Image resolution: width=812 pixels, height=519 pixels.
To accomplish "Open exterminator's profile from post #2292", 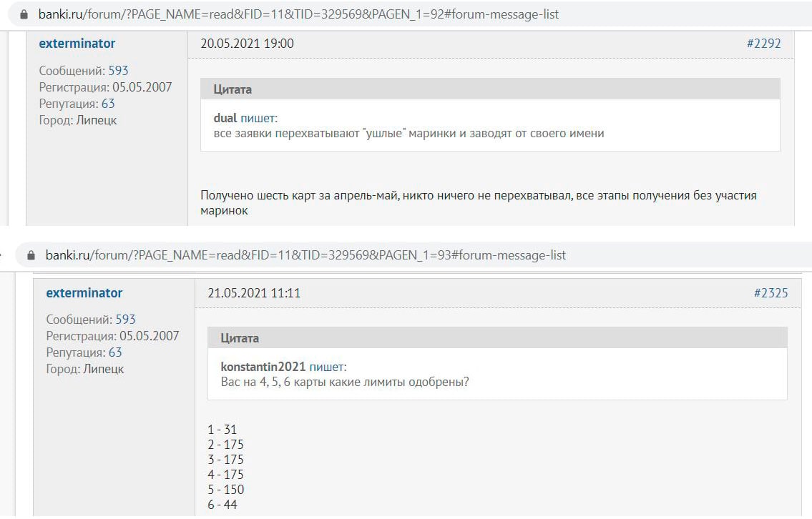I will tap(77, 44).
